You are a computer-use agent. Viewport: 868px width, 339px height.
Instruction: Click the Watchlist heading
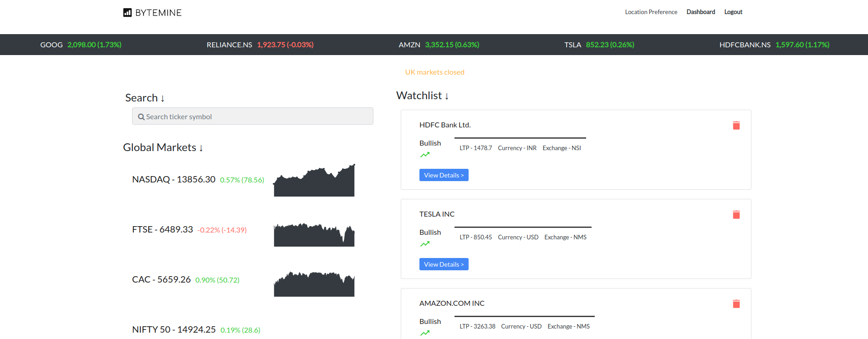(x=422, y=96)
